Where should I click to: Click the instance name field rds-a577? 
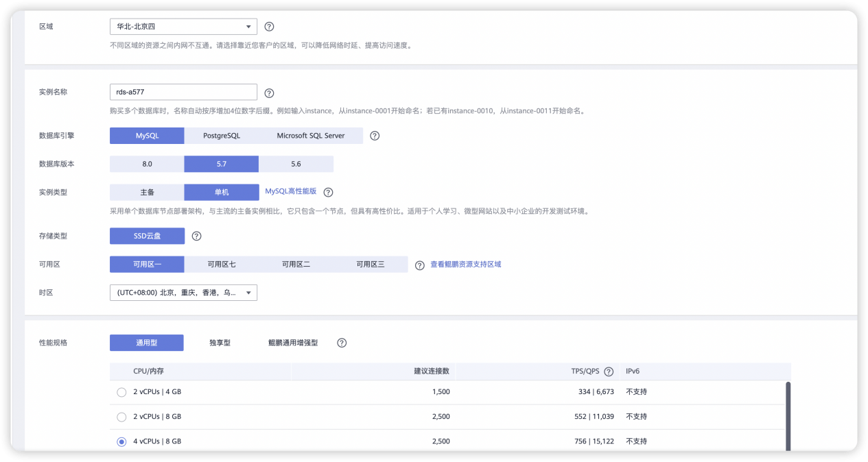pyautogui.click(x=183, y=92)
